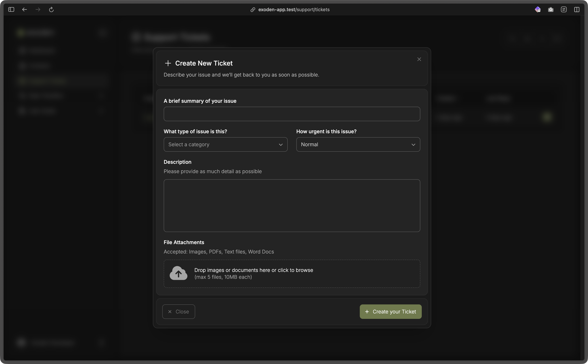Reload the current page

pyautogui.click(x=51, y=10)
